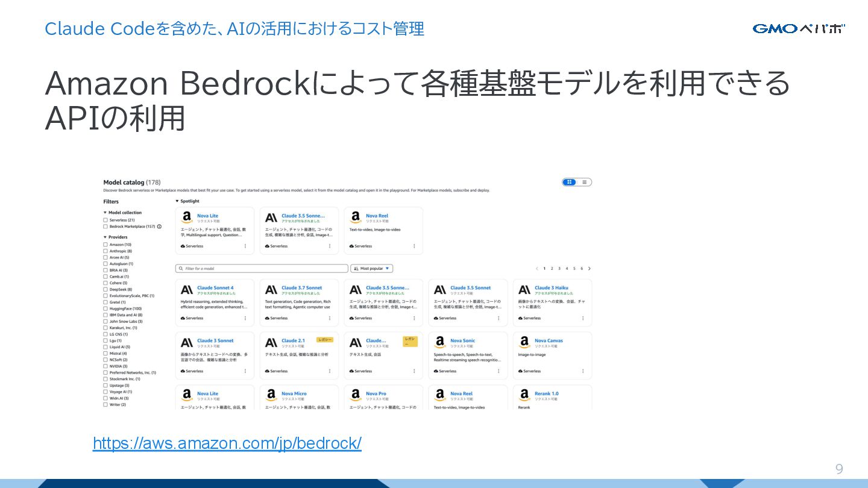Check the Serverless (21) filter
The height and width of the screenshot is (488, 868).
(105, 221)
